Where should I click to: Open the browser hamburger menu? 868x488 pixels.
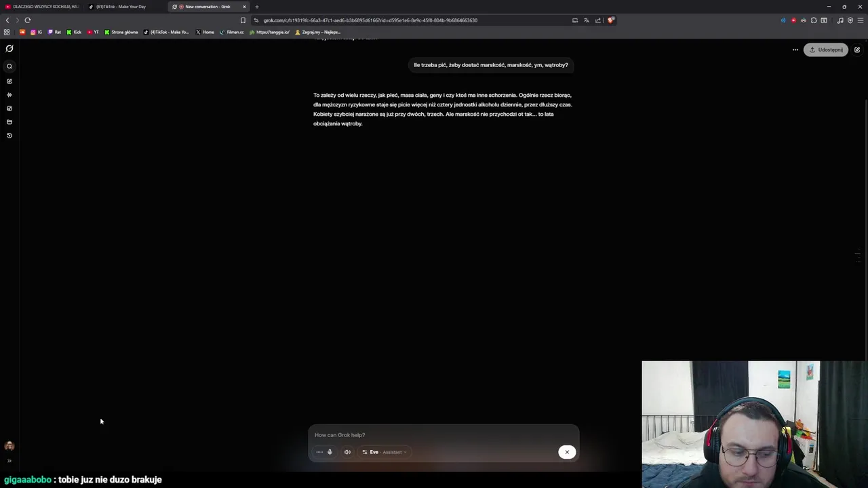(861, 20)
